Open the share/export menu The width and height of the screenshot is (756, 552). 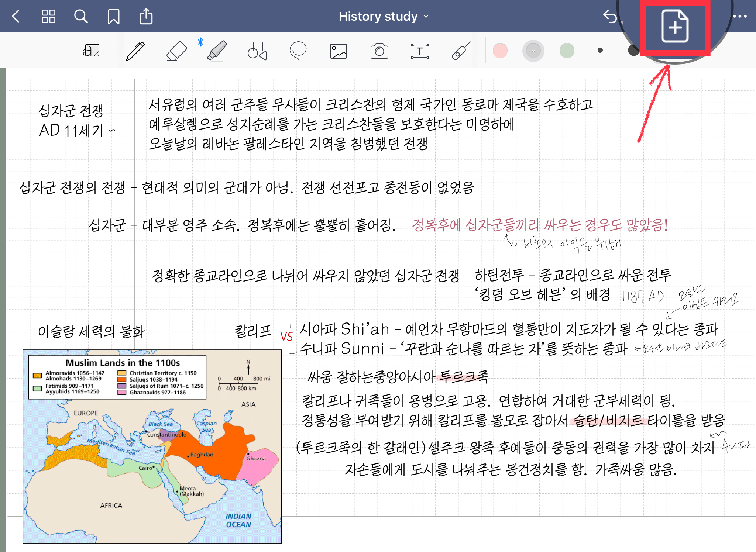point(146,17)
